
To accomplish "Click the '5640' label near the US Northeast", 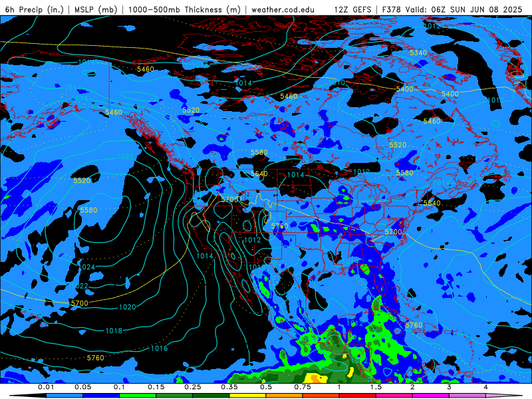I will pyautogui.click(x=432, y=203).
